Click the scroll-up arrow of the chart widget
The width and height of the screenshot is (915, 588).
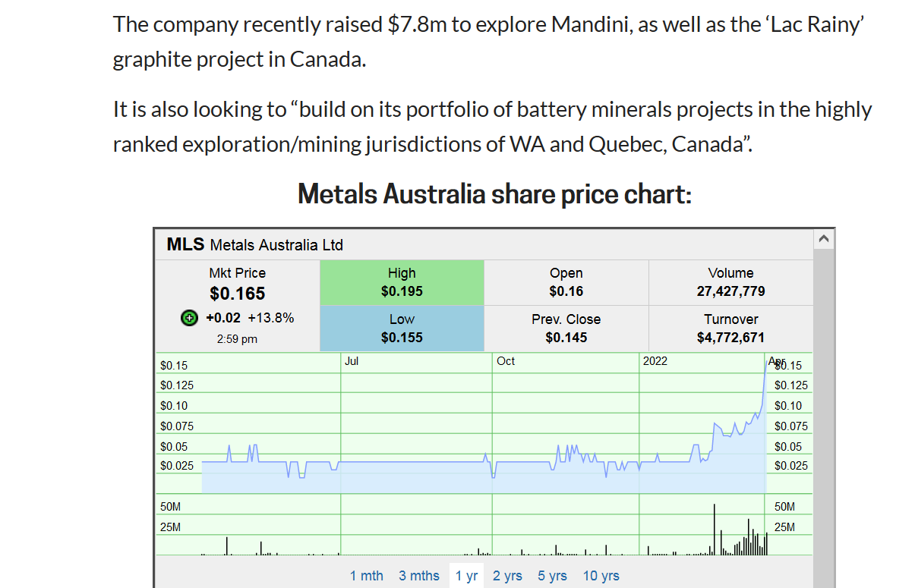(824, 239)
